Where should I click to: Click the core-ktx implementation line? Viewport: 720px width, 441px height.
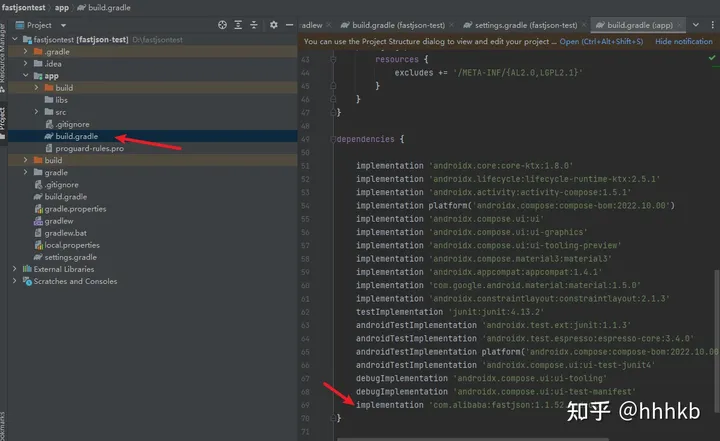tap(465, 165)
